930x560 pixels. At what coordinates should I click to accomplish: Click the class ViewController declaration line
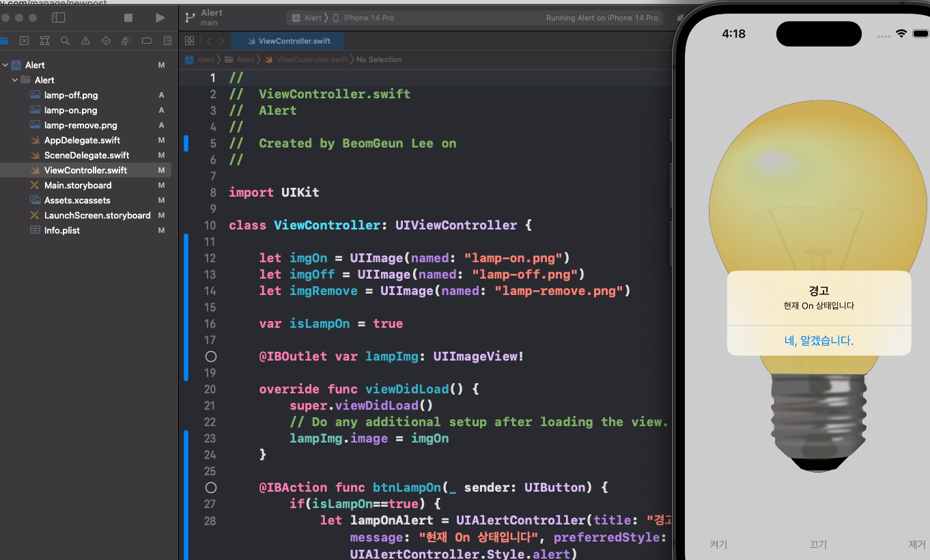(380, 225)
